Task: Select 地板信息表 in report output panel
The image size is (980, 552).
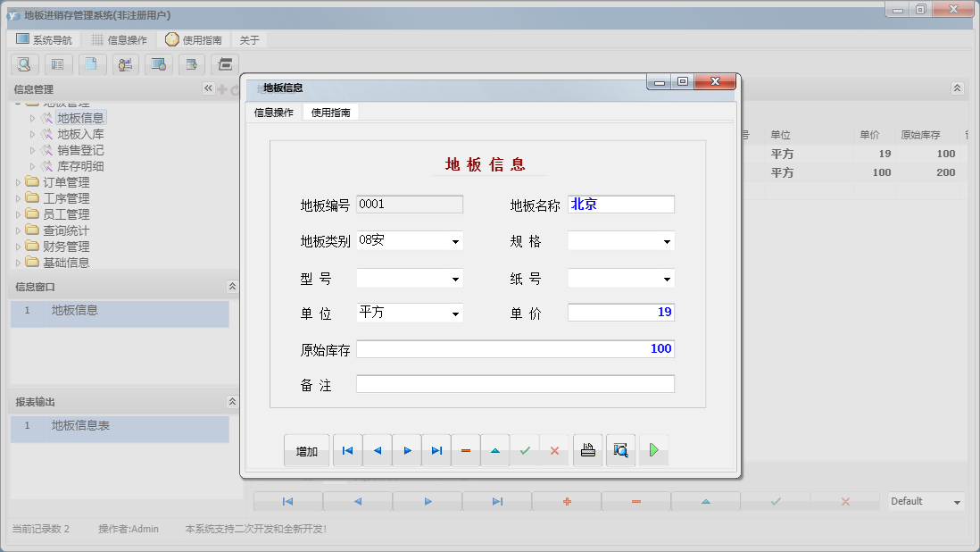Action: (x=79, y=426)
